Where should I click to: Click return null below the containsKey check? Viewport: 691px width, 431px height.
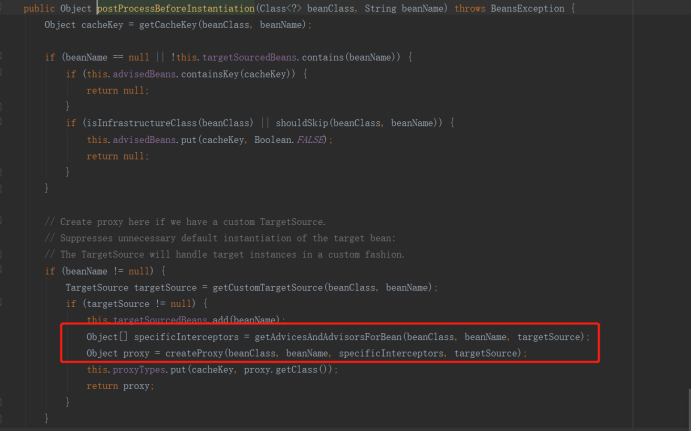coord(118,90)
